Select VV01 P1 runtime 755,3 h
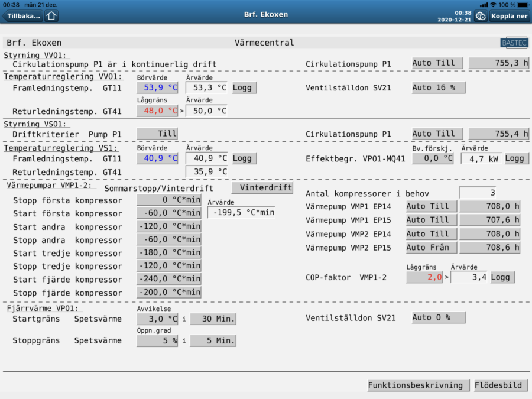 [x=498, y=63]
